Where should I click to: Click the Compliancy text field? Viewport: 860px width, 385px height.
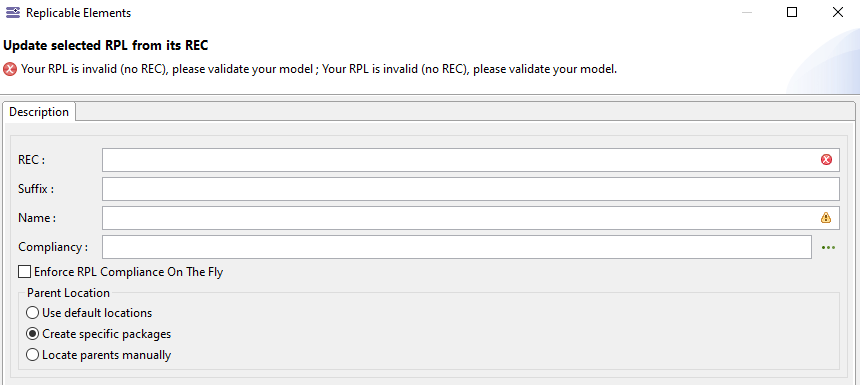[456, 247]
